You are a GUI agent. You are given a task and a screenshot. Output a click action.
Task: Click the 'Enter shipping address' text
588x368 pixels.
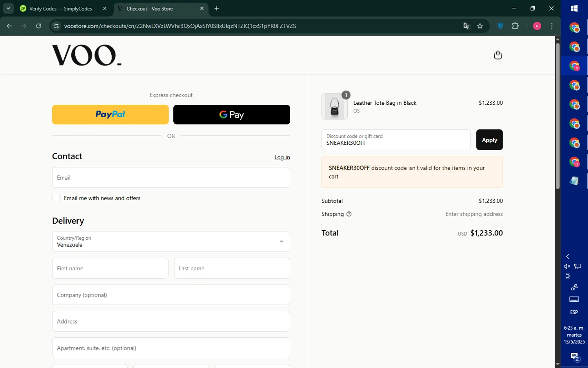474,214
